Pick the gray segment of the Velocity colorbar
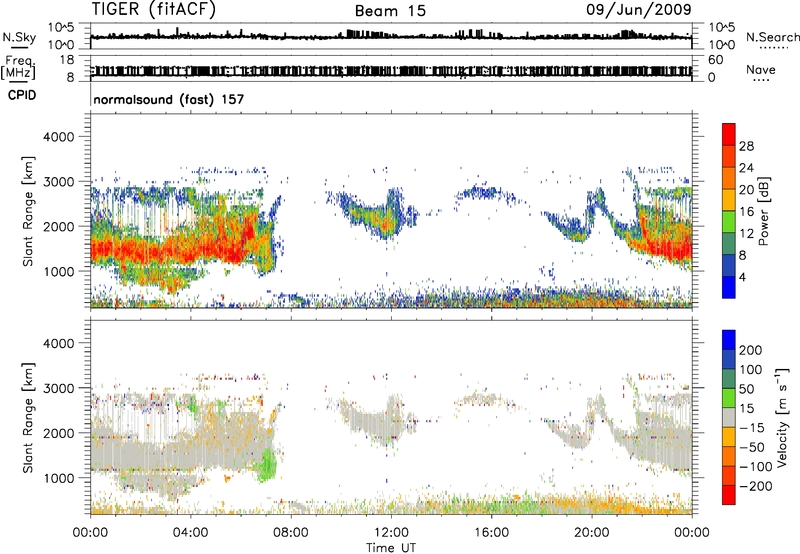 729,417
